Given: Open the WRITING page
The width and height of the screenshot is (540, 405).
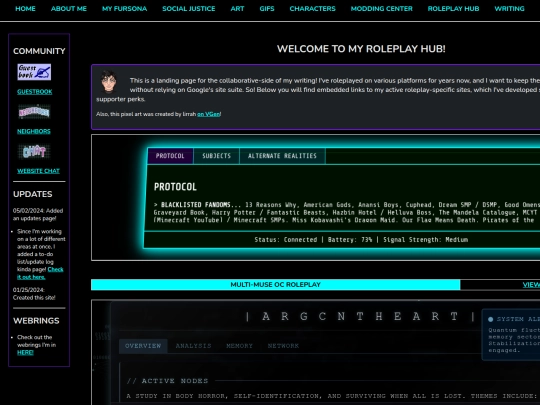Looking at the screenshot, I should tap(509, 9).
